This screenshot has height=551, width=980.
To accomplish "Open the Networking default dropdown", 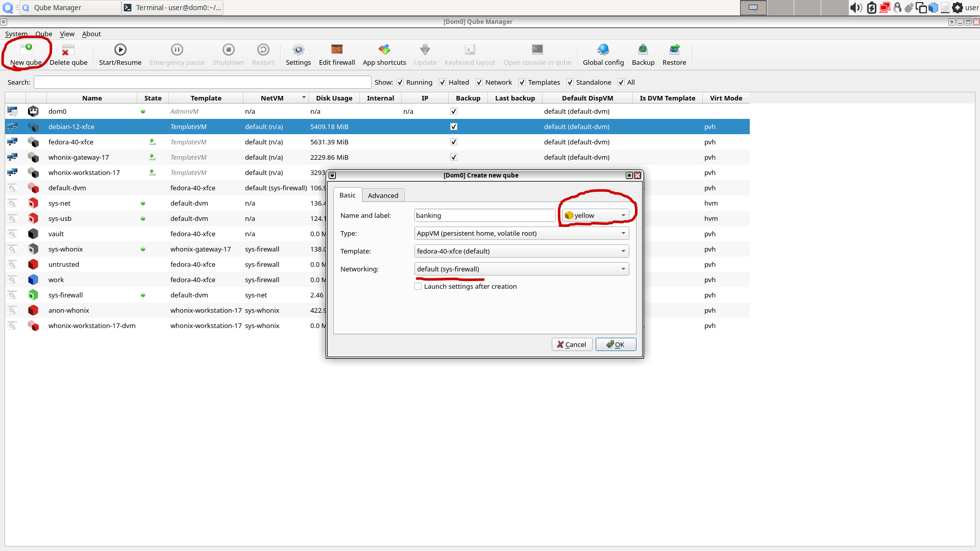I will [x=522, y=269].
